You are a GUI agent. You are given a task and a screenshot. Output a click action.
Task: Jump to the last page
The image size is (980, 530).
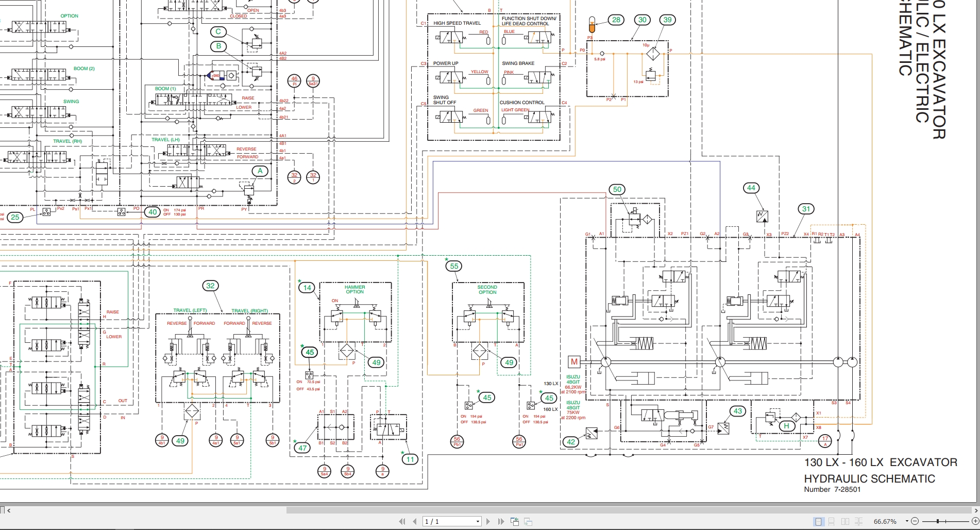pos(501,521)
